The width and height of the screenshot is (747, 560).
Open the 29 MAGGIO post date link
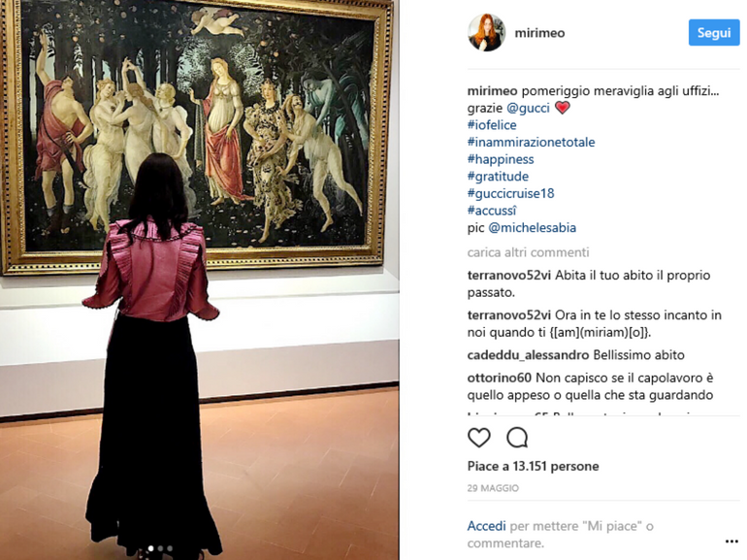pos(493,488)
